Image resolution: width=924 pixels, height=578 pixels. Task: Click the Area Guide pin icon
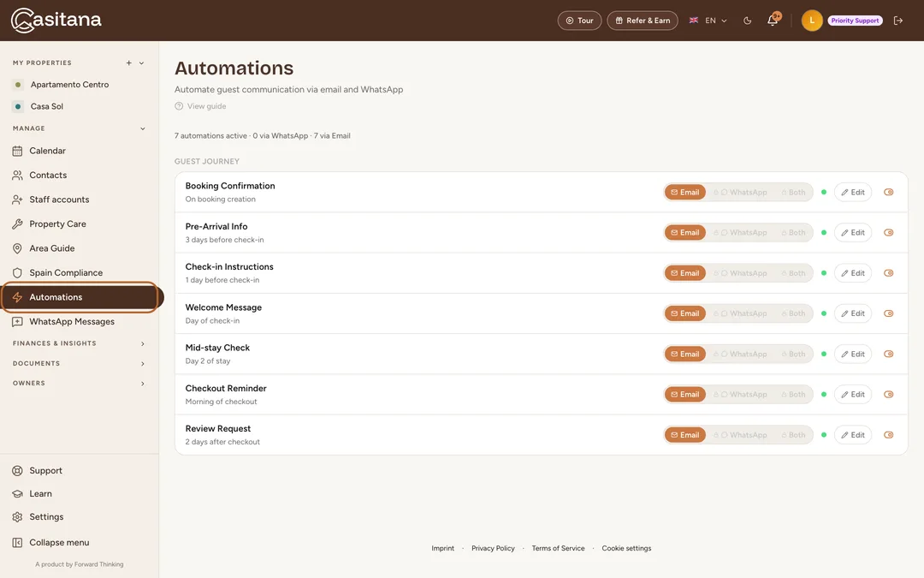coord(17,248)
